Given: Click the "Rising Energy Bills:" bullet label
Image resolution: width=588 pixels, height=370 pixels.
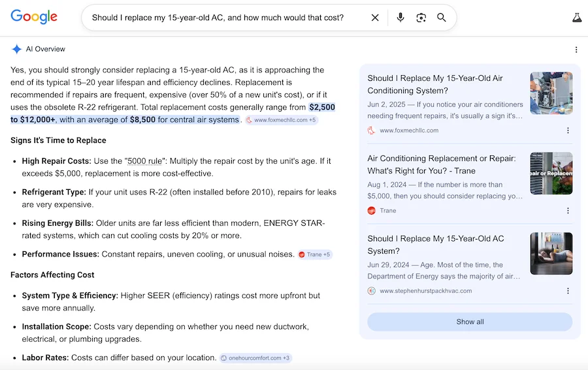Looking at the screenshot, I should point(57,223).
